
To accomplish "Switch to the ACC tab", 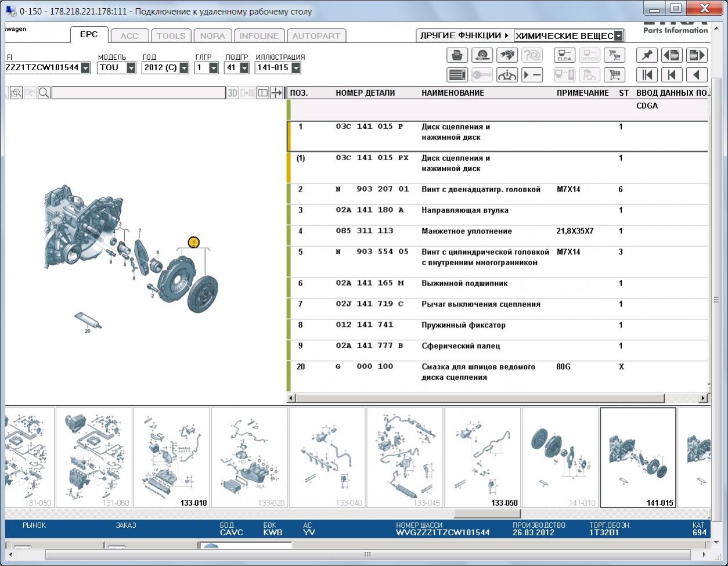I will [x=129, y=36].
